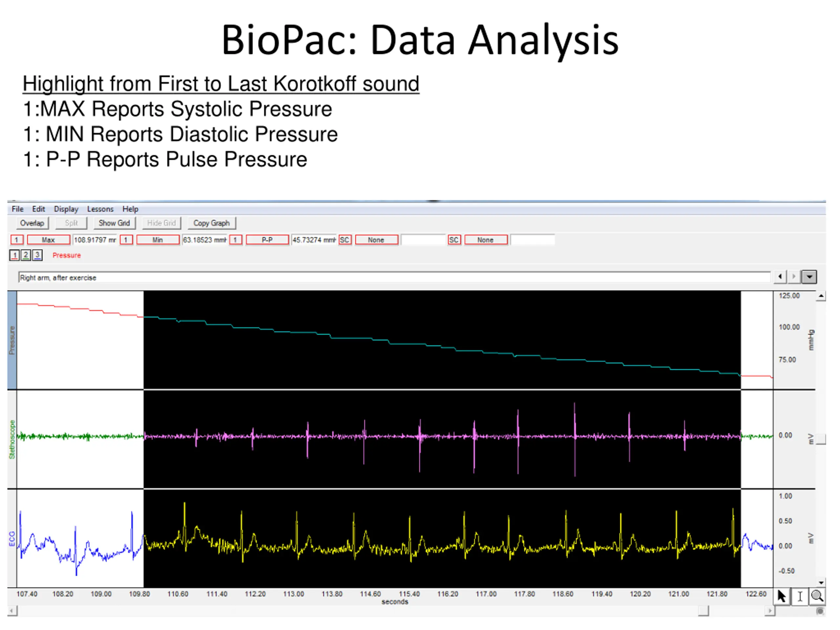This screenshot has width=840, height=630.
Task: Click the vertical scrollbar thumb
Action: pos(821,439)
